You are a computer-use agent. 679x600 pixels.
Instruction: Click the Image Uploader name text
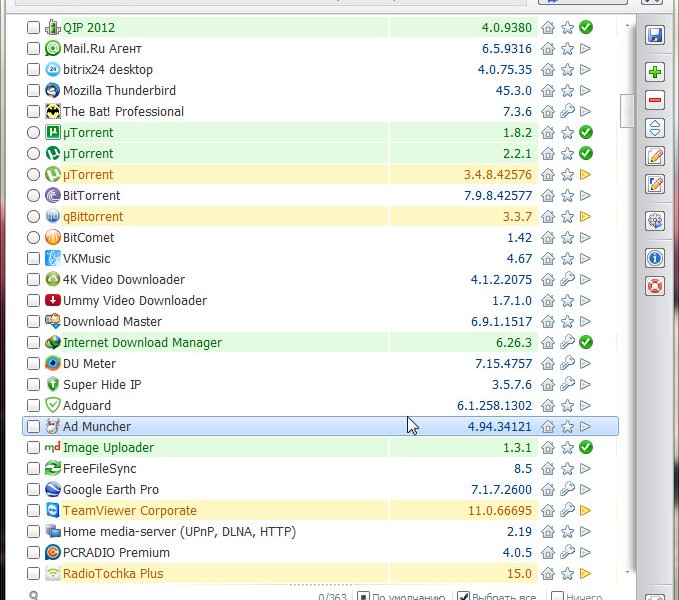109,447
